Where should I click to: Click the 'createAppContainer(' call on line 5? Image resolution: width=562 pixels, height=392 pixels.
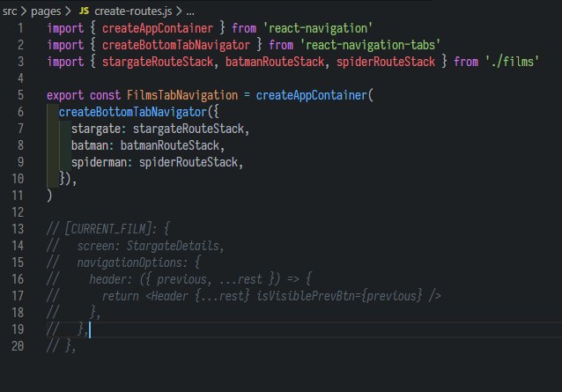click(x=314, y=95)
